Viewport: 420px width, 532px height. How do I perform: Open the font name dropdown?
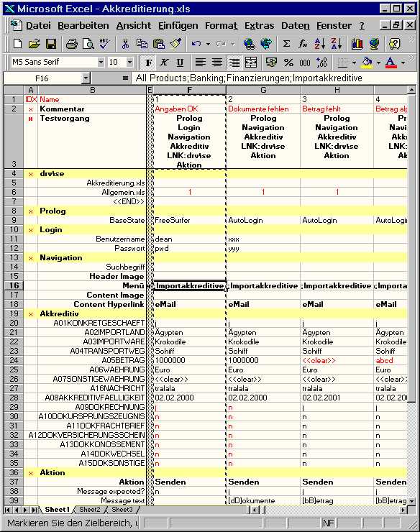point(101,62)
